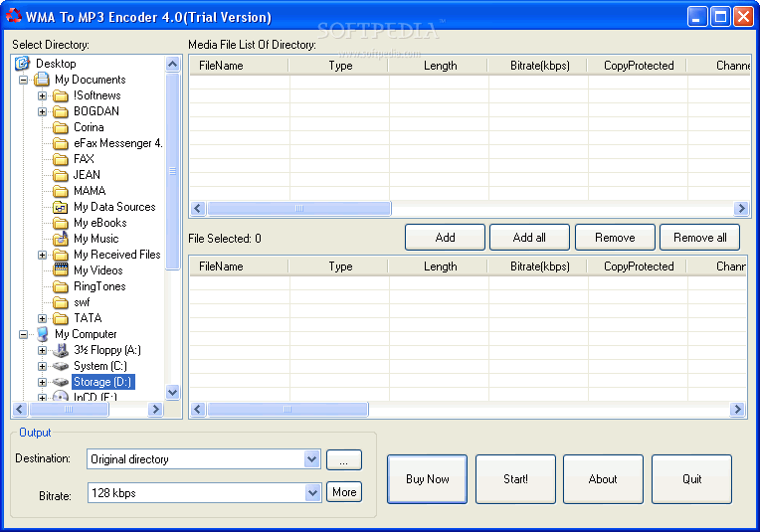Viewport: 760px width, 532px height.
Task: Click directory tree scroll down arrow
Action: tap(172, 392)
